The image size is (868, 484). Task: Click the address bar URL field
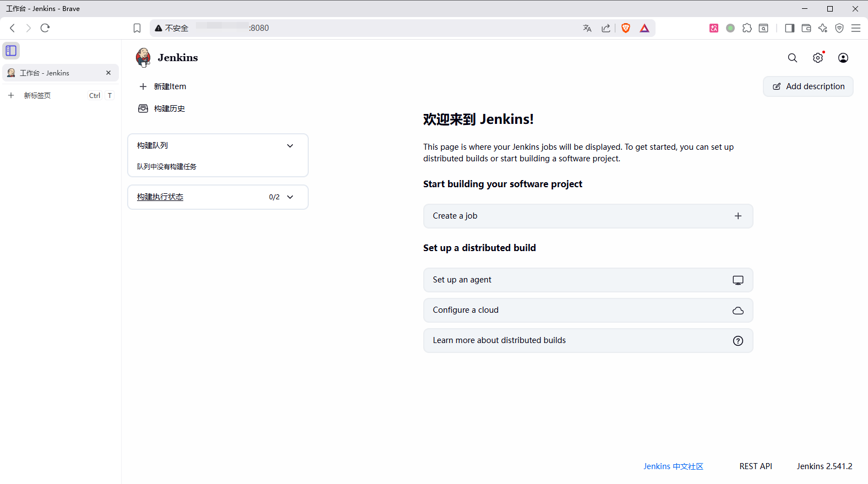tap(385, 28)
